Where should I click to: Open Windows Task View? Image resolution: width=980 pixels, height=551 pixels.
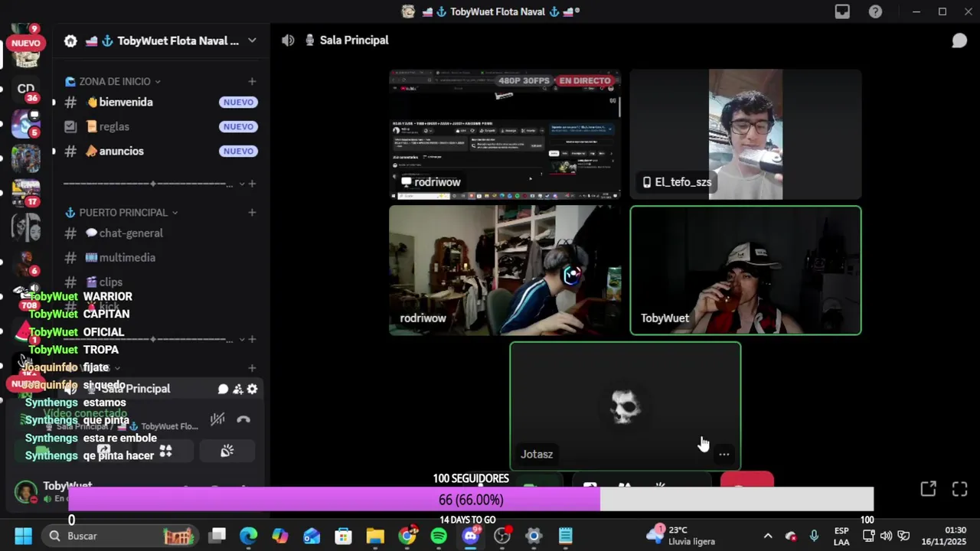[217, 536]
